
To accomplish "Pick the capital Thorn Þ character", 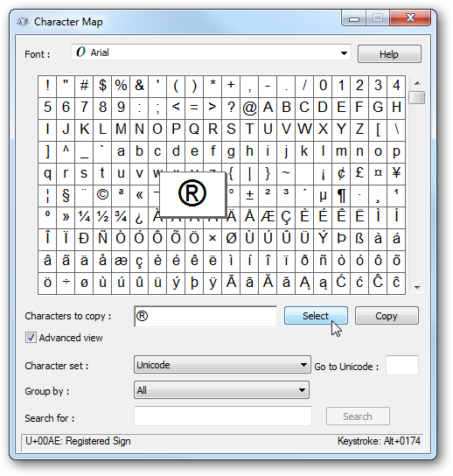I will tap(341, 239).
